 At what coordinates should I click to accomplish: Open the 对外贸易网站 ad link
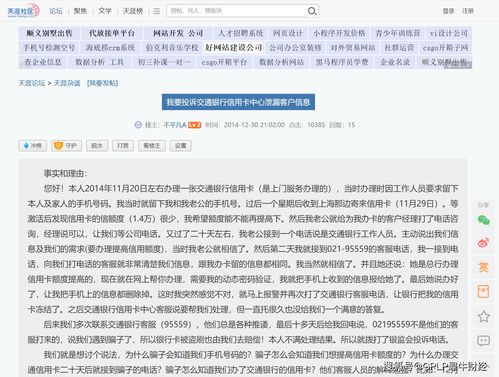pos(353,47)
